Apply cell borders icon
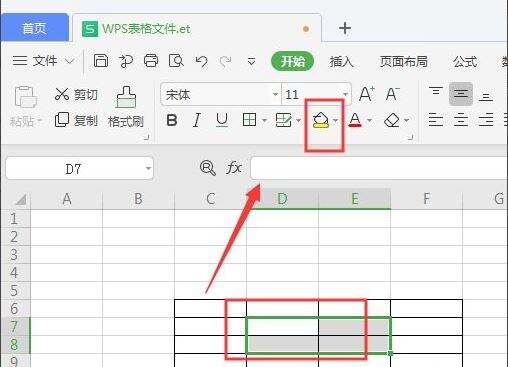Image resolution: width=508 pixels, height=367 pixels. click(249, 120)
